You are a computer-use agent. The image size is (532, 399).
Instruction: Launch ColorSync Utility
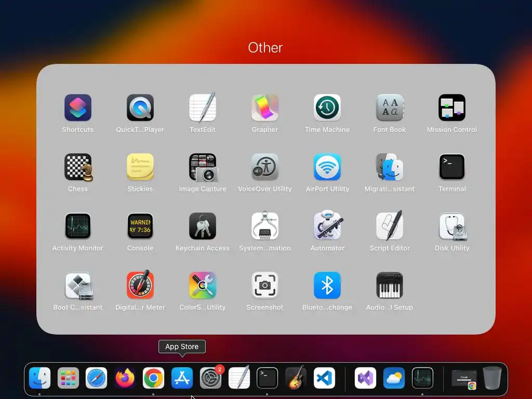tap(203, 286)
